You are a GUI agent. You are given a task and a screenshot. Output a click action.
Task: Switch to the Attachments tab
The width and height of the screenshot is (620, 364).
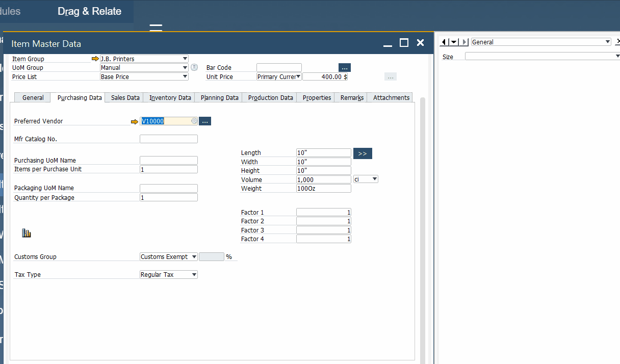coord(390,97)
